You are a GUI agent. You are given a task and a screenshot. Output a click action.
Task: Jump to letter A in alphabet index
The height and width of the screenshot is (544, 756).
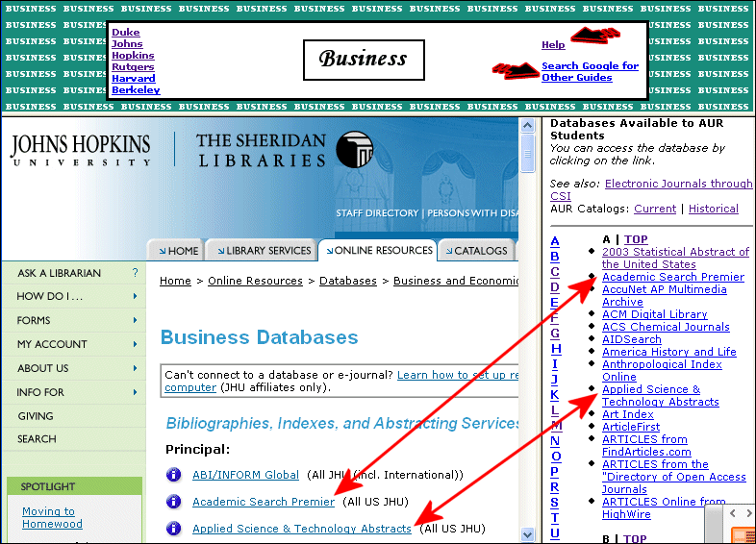(x=555, y=241)
